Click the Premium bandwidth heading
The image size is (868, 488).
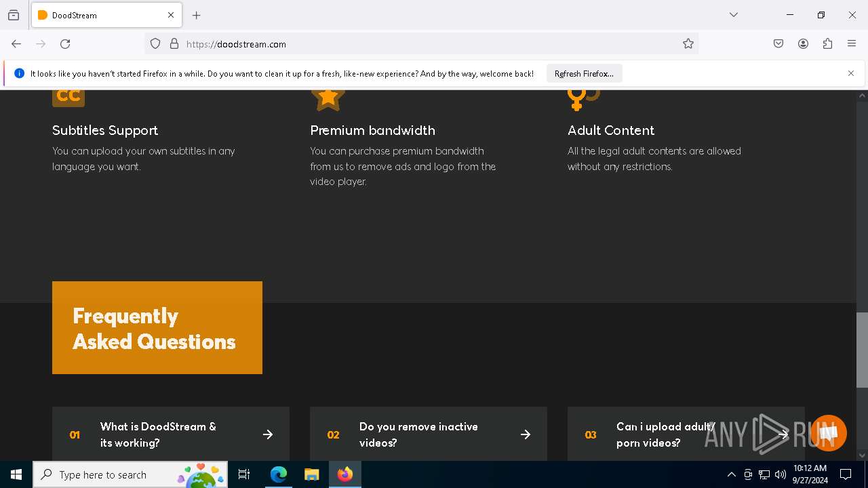click(372, 130)
